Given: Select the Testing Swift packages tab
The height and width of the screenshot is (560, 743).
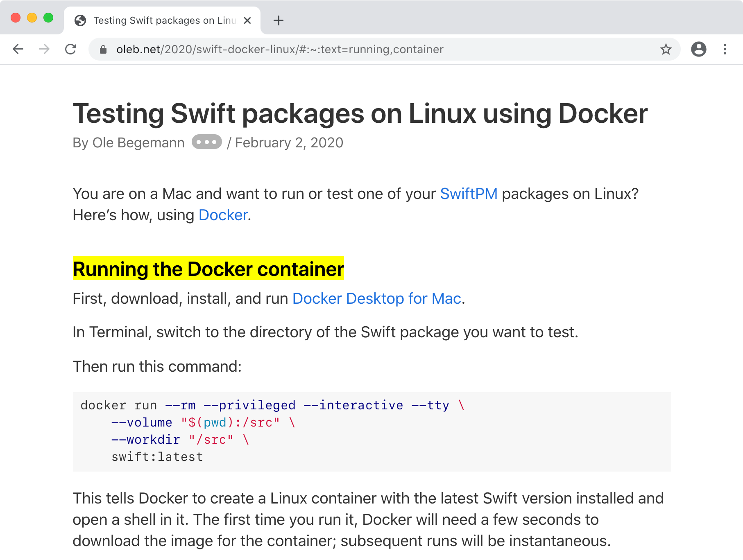Looking at the screenshot, I should click(x=164, y=20).
